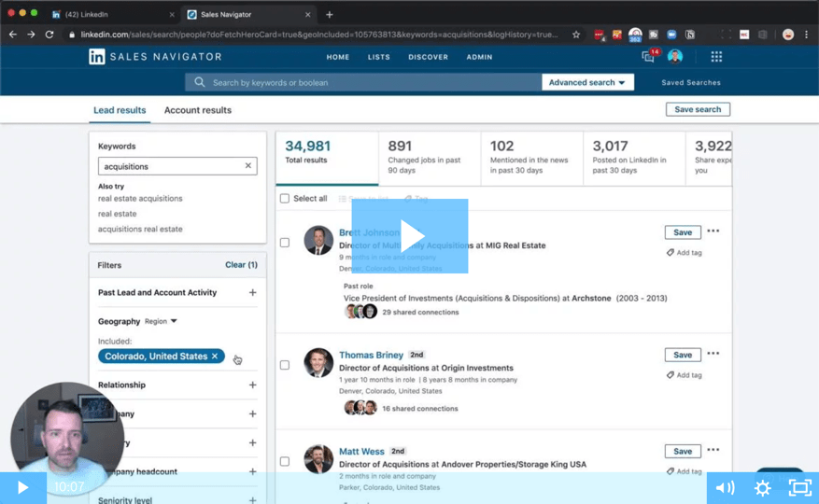Expand the Relationship filter
The width and height of the screenshot is (819, 504).
point(252,385)
